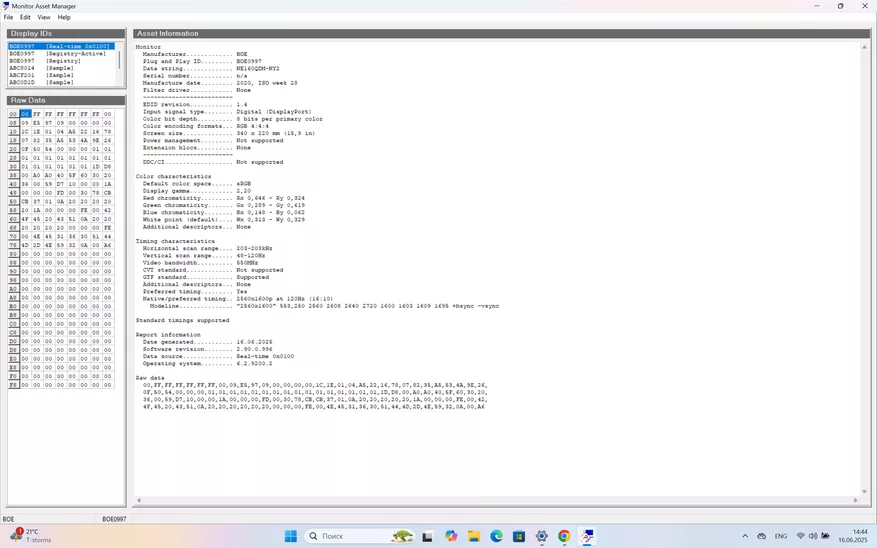877x548 pixels.
Task: Select BOE0997 [Registry-Active] display entry
Action: point(55,53)
